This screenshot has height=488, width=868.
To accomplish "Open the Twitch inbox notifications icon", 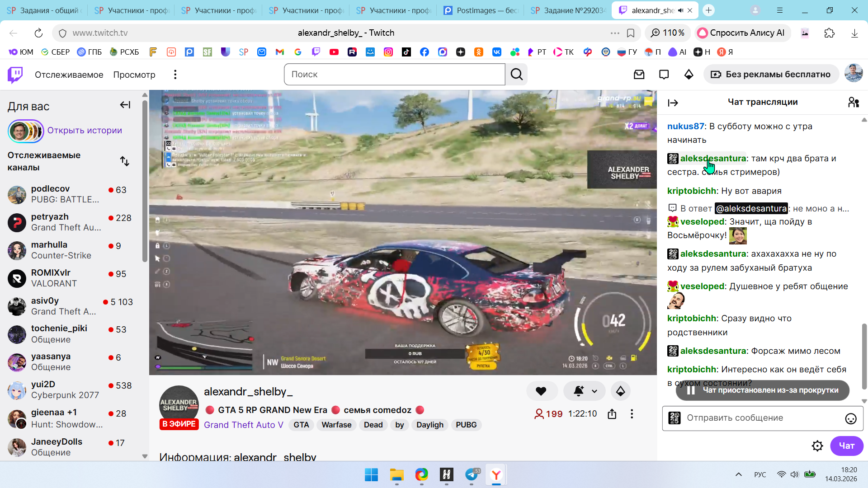I will (x=639, y=75).
